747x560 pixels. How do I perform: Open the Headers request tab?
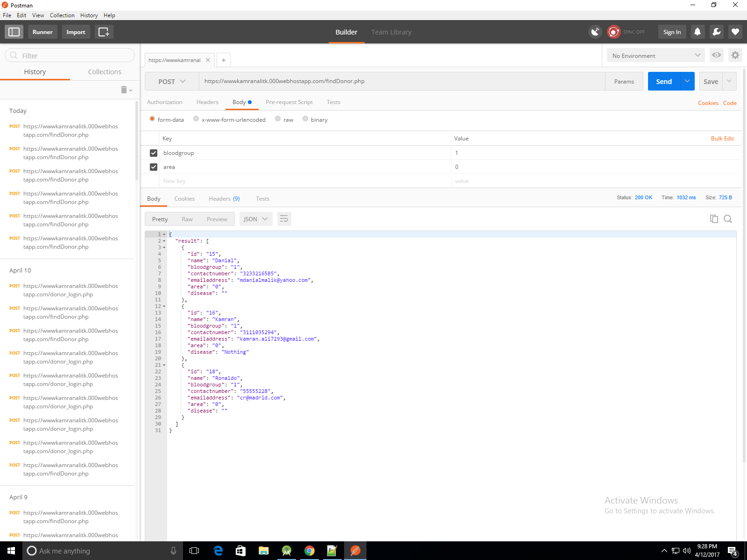pos(207,102)
